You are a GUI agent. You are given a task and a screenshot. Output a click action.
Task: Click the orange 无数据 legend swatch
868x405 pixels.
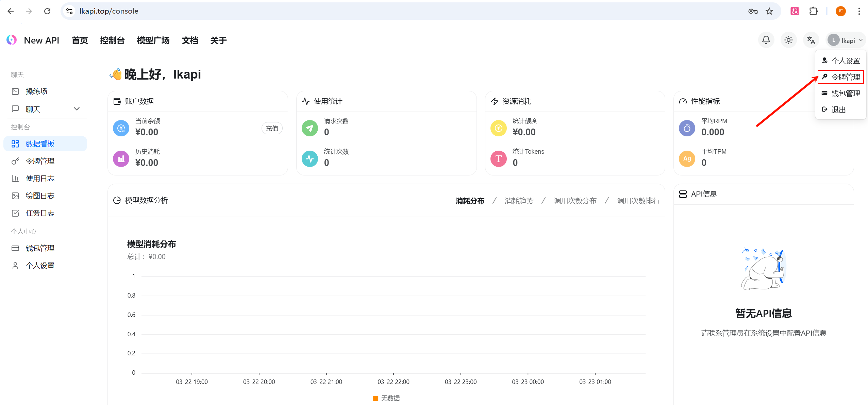tap(375, 398)
